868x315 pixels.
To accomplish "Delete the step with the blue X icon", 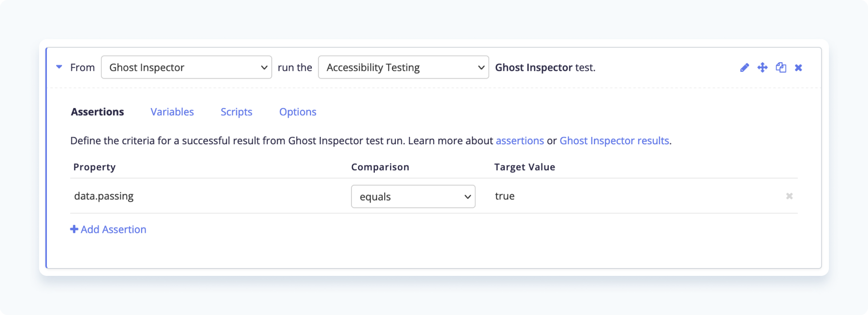I will point(799,67).
